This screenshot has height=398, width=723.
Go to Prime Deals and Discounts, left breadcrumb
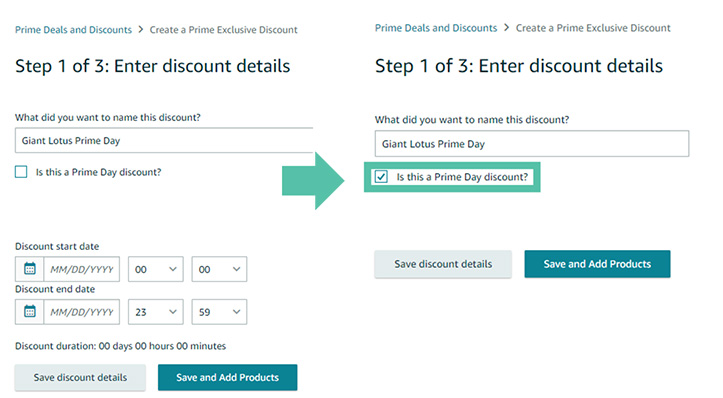point(73,30)
